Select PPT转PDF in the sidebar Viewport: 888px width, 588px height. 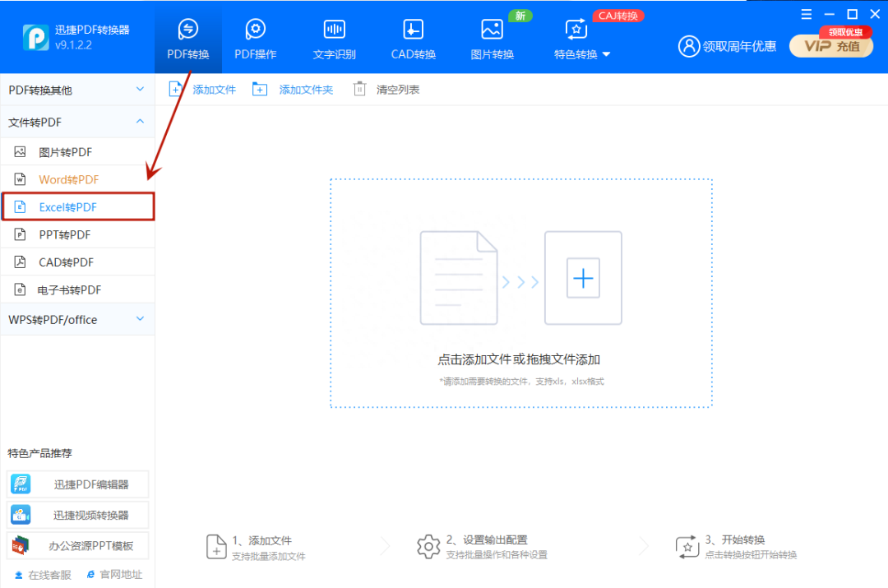[77, 234]
